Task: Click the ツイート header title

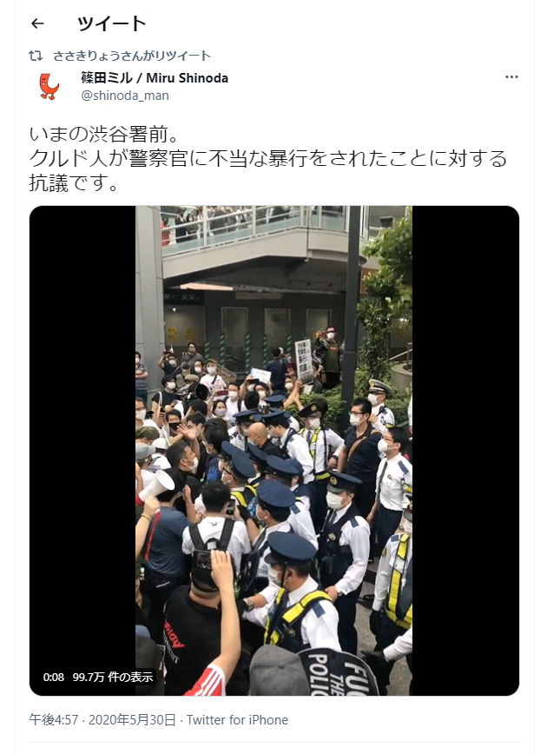Action: pos(111,23)
